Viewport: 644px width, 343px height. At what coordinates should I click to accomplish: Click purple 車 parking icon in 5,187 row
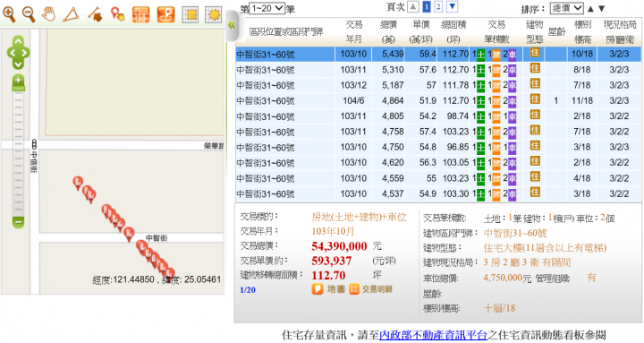[x=512, y=86]
